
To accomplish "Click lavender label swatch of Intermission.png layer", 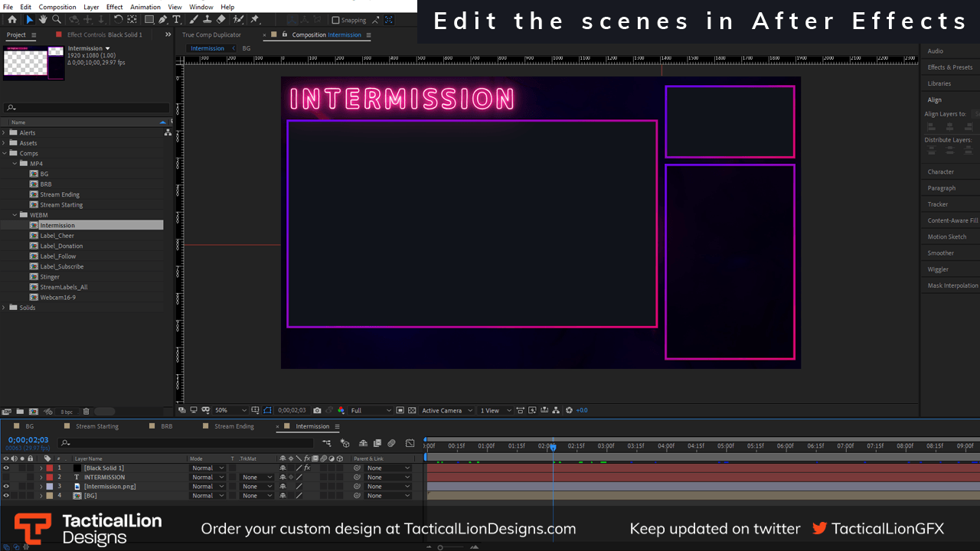I will [x=50, y=486].
